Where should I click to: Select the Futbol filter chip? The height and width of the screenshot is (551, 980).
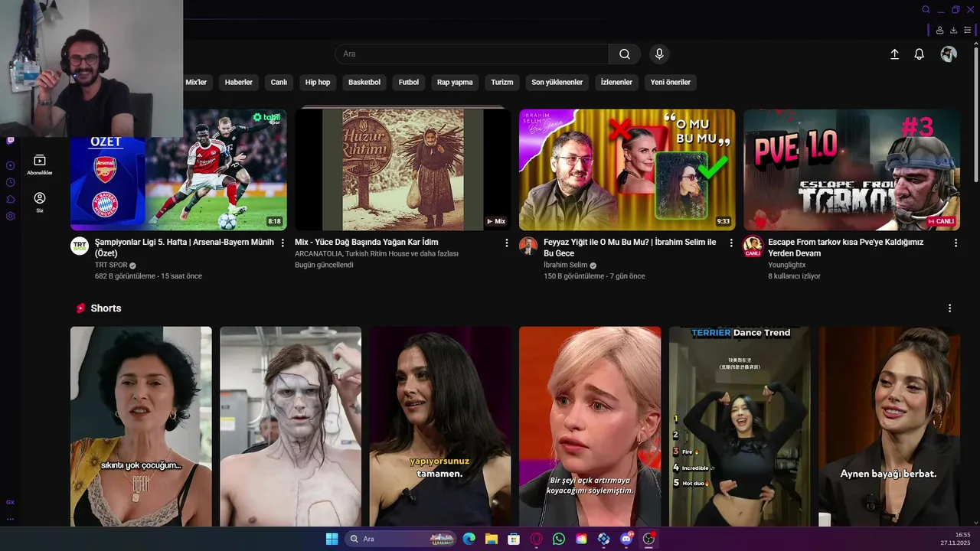coord(409,82)
